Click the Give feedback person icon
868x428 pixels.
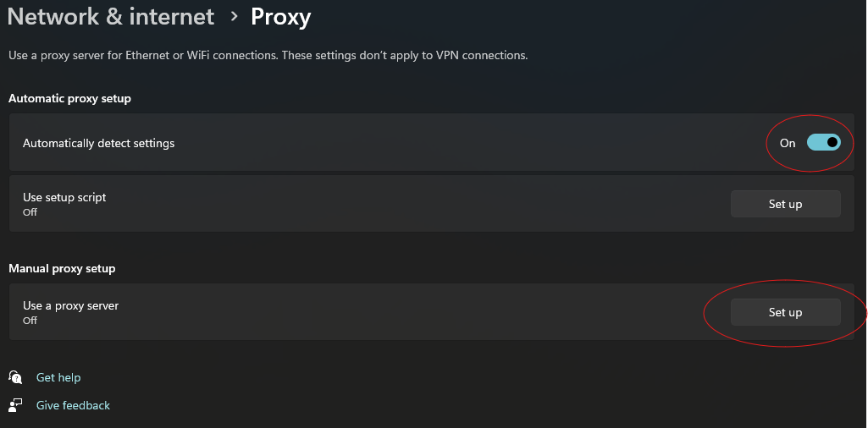(15, 405)
